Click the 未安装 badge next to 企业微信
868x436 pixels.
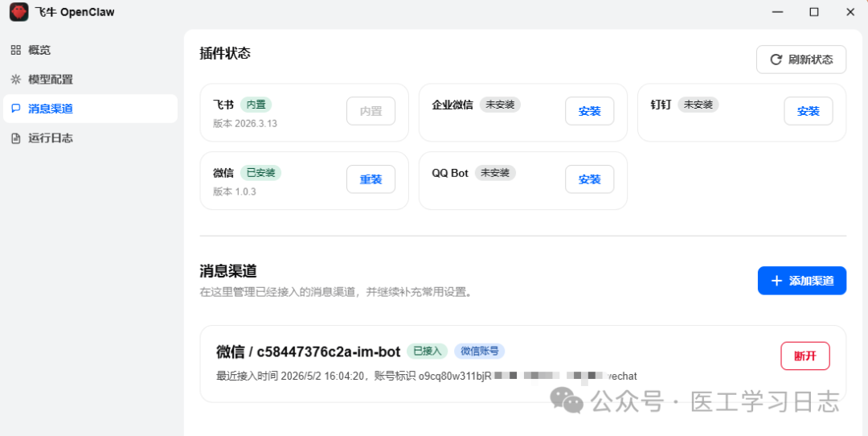[500, 104]
